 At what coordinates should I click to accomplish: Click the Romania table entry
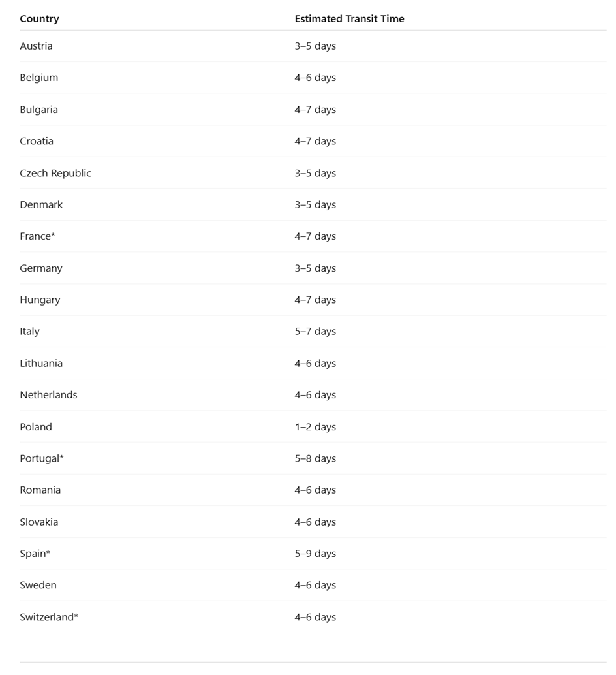click(x=40, y=490)
